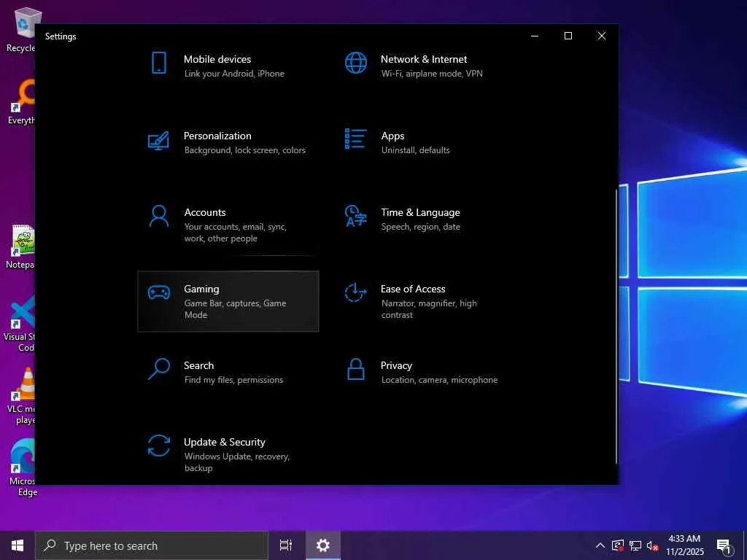Click the Task View taskbar button

286,545
